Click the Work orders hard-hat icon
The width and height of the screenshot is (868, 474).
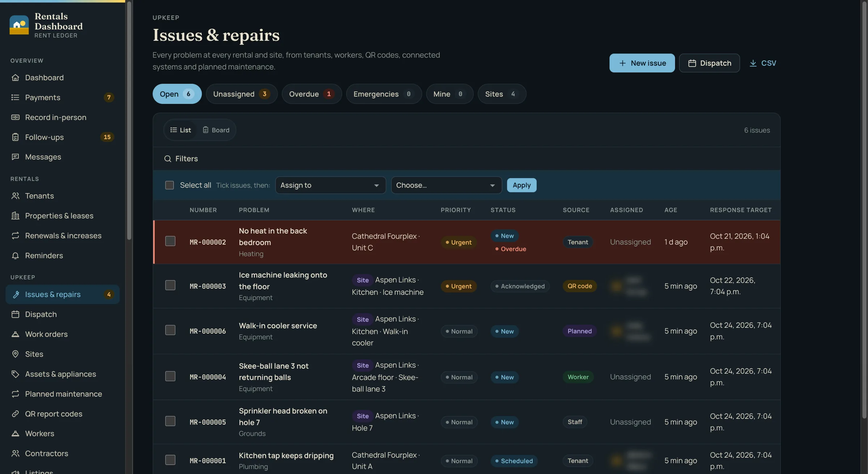point(15,334)
